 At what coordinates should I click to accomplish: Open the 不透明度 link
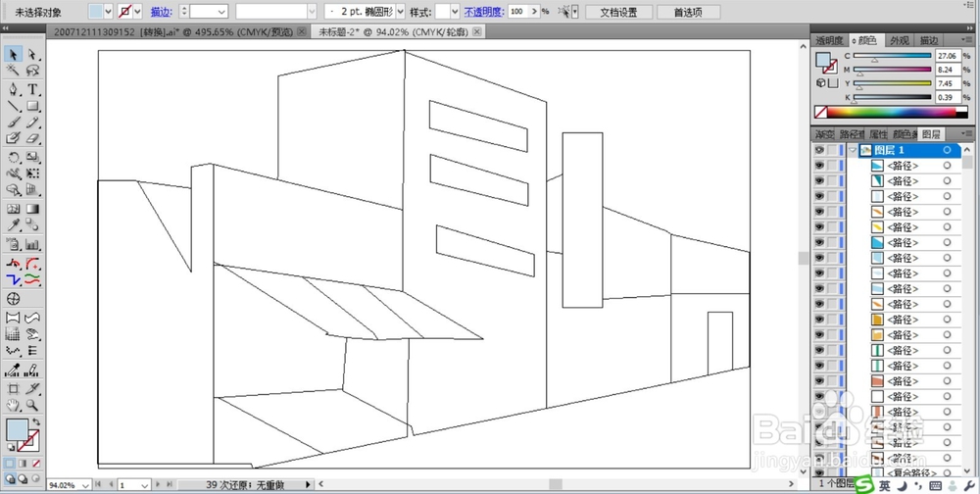[x=484, y=11]
